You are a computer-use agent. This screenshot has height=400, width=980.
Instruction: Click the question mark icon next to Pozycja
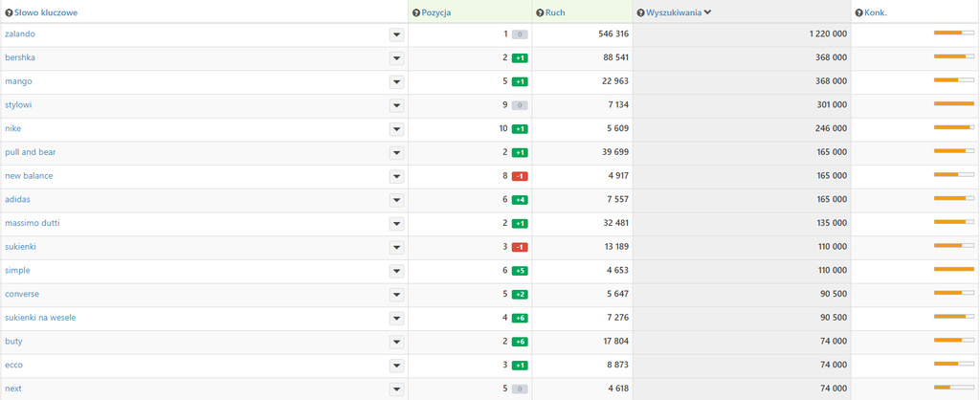click(x=416, y=12)
